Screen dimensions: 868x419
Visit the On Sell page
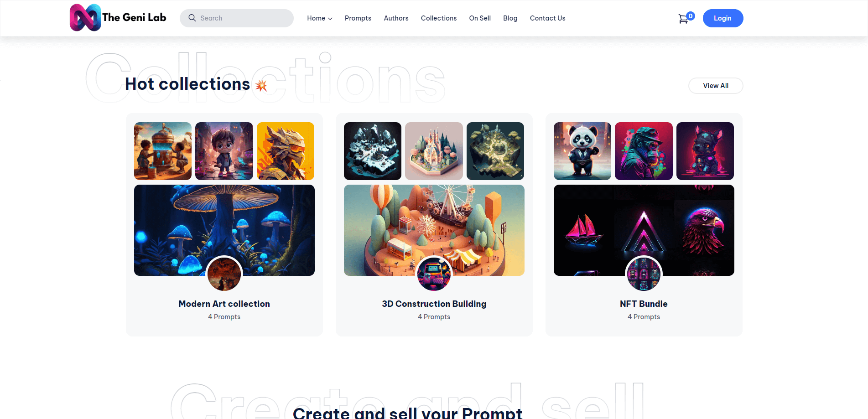(480, 18)
